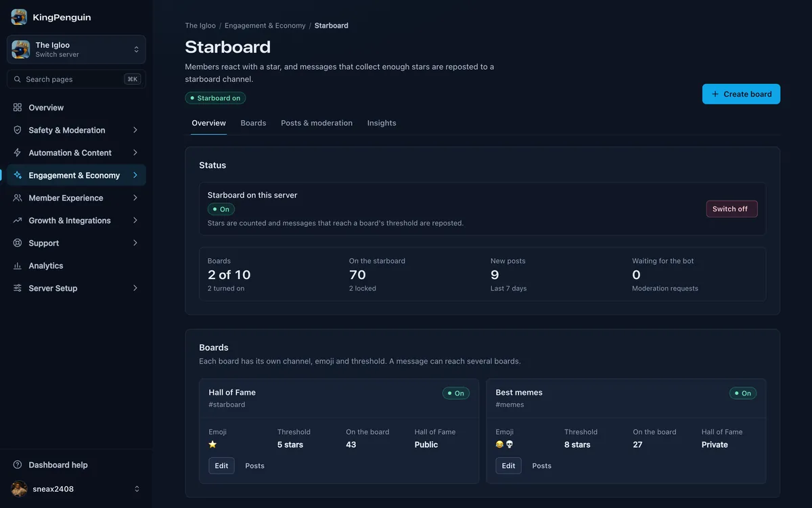Expand the Server Setup chevron
Image resolution: width=812 pixels, height=508 pixels.
[x=135, y=288]
